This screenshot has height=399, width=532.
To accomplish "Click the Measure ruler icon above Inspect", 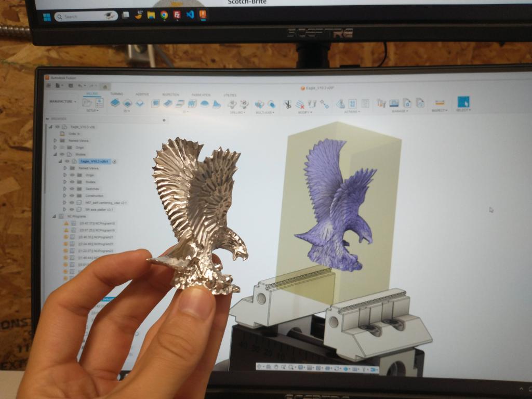I will (440, 102).
